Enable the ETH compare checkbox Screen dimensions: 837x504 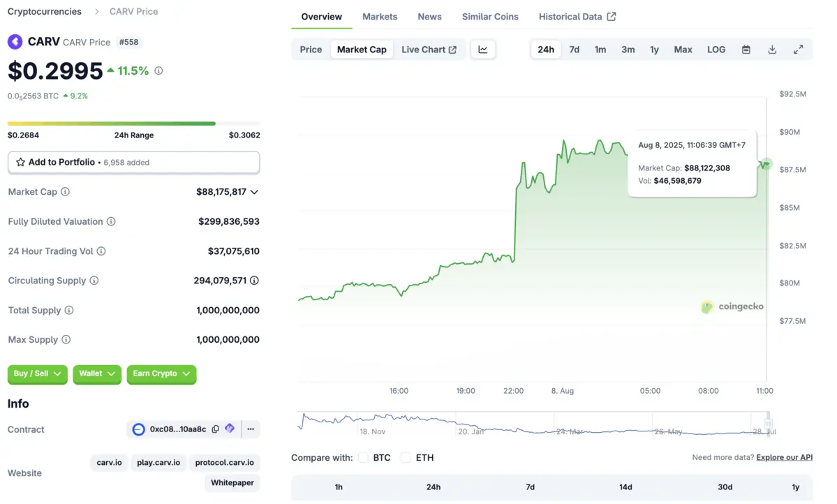pyautogui.click(x=406, y=458)
